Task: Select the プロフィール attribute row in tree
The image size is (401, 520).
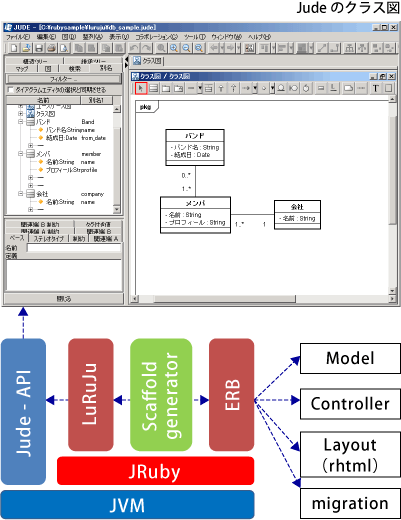Action: (68, 170)
